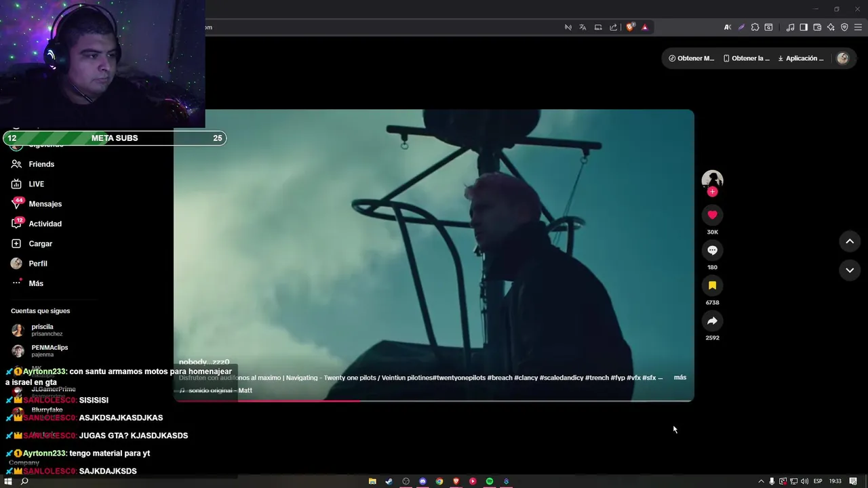The height and width of the screenshot is (488, 868).
Task: Click the media-blocked icon in address bar
Action: (568, 27)
